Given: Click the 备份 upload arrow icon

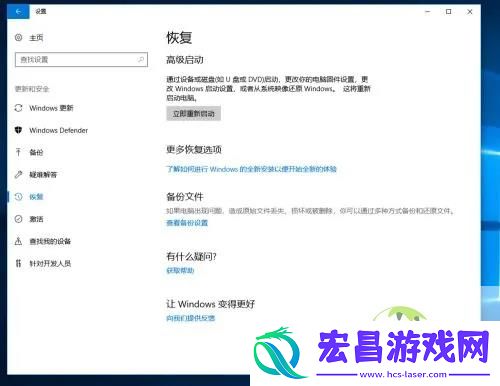Looking at the screenshot, I should click(x=19, y=152).
